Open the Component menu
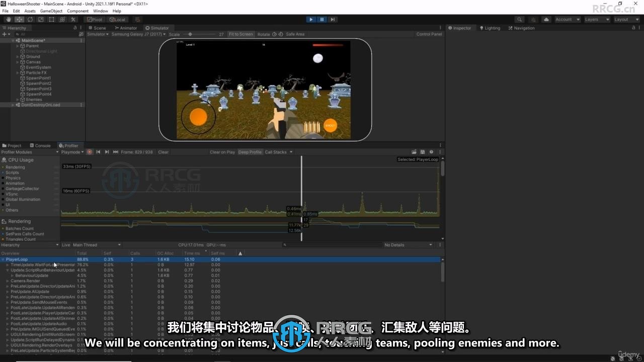The image size is (644, 362). pos(78,11)
